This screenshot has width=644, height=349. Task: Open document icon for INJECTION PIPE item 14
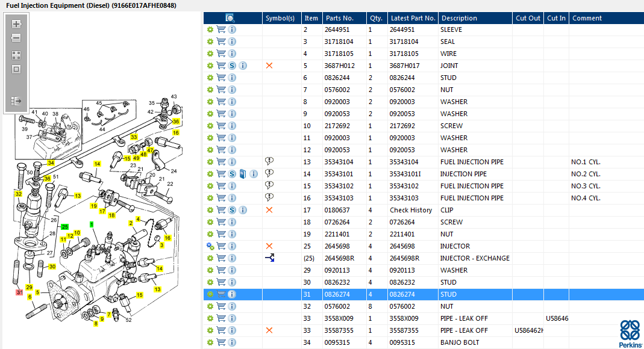(x=243, y=174)
